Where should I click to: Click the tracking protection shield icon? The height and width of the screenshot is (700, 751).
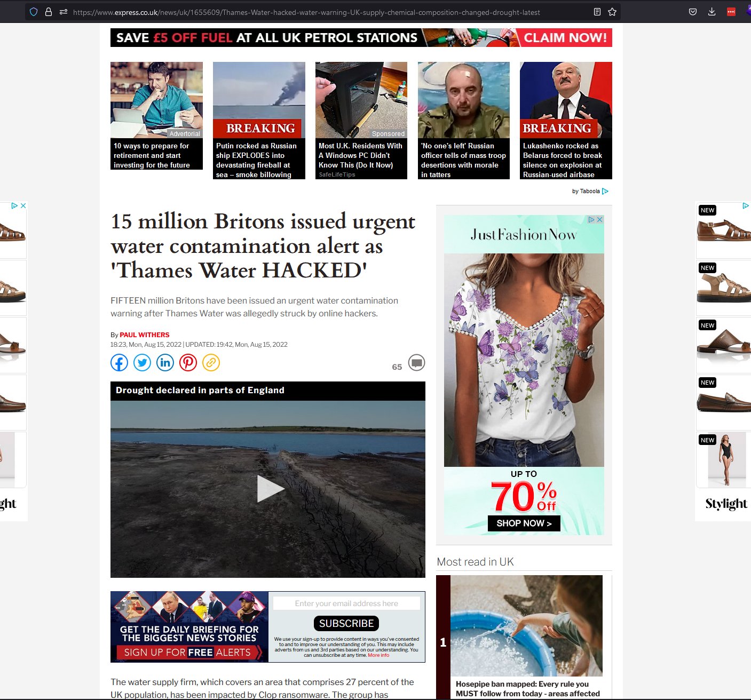34,12
